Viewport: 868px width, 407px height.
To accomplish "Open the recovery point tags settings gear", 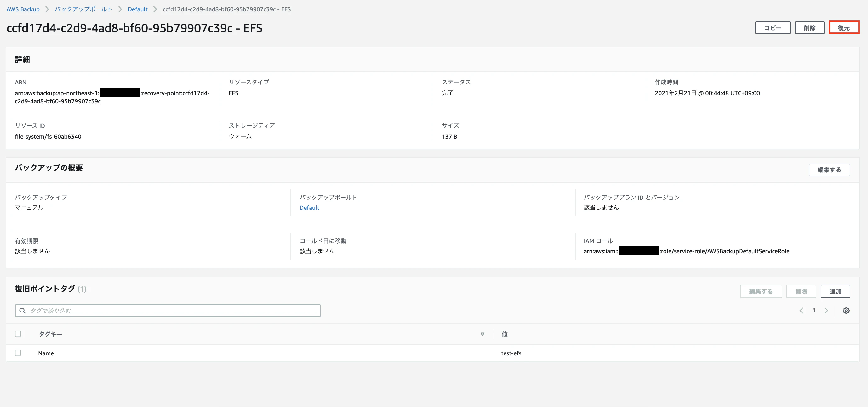I will 846,310.
